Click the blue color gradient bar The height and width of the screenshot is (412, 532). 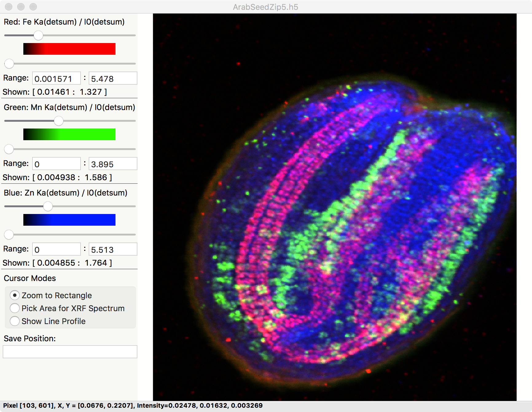[x=69, y=220]
